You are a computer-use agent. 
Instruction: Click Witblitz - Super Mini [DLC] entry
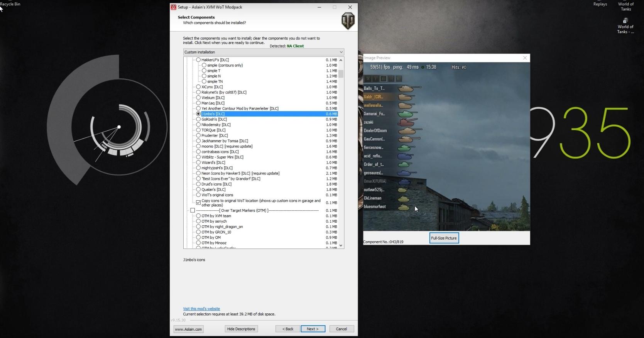222,157
